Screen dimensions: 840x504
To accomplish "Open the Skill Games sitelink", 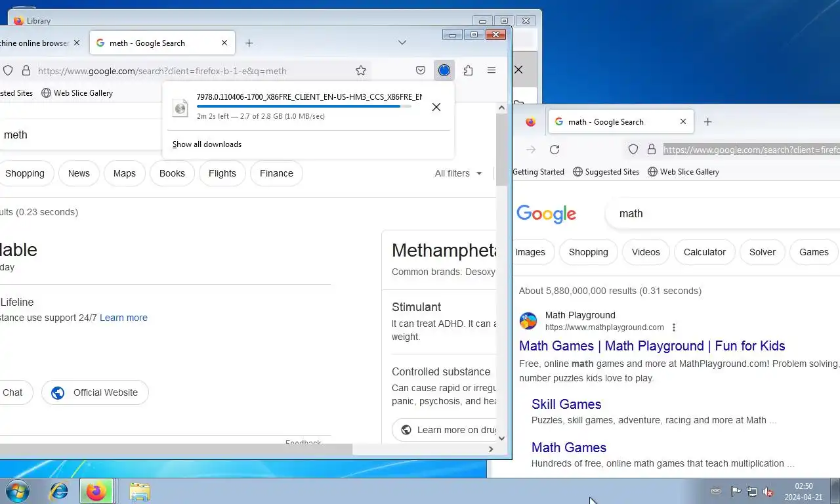I will tap(566, 404).
